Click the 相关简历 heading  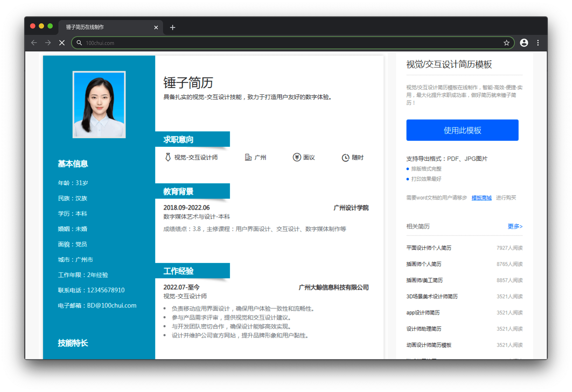[418, 226]
